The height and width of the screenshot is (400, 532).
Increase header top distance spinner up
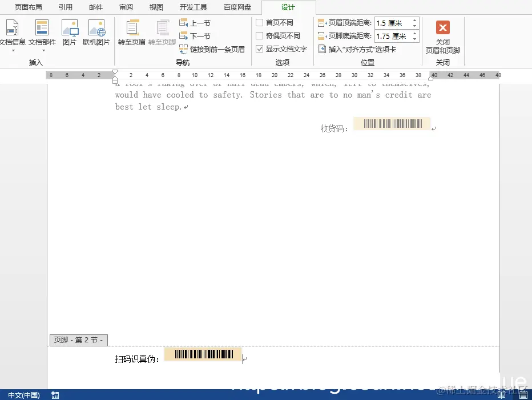(414, 21)
